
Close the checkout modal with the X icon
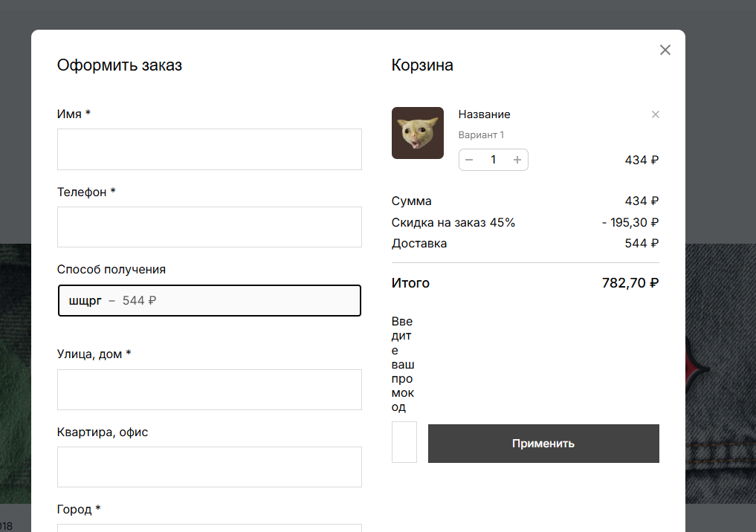pos(665,50)
